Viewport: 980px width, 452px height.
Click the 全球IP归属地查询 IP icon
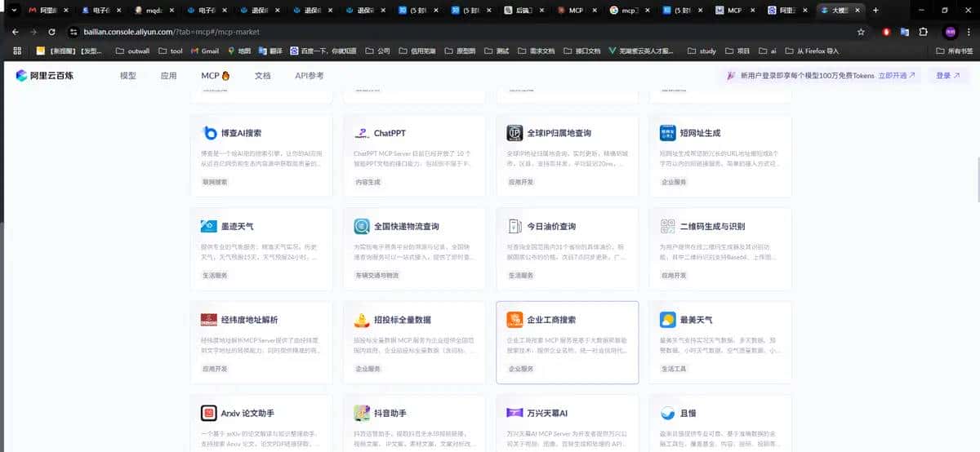click(514, 133)
